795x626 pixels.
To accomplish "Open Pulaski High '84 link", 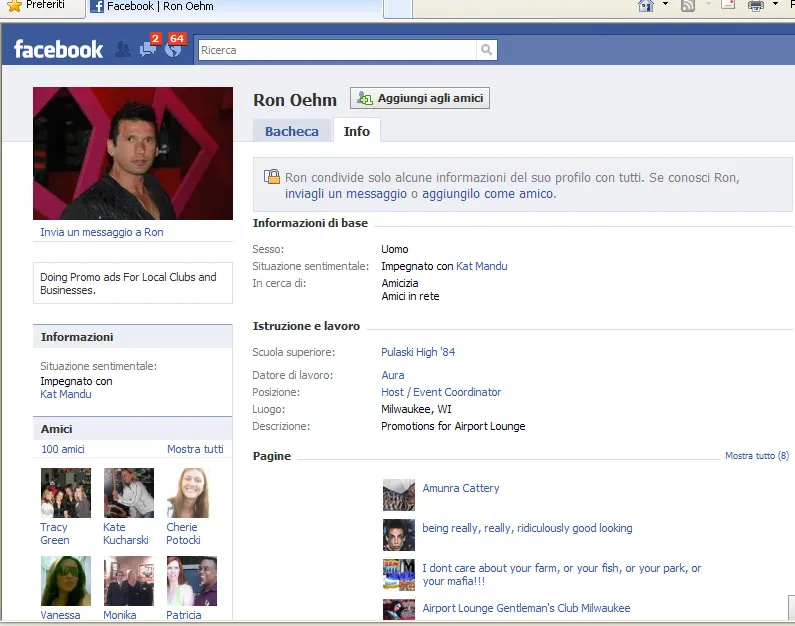I will [418, 352].
